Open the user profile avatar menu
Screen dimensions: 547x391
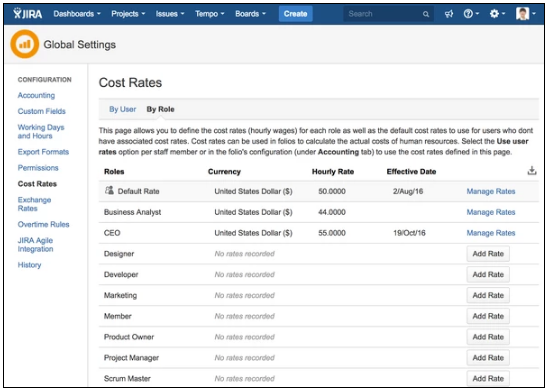click(525, 14)
